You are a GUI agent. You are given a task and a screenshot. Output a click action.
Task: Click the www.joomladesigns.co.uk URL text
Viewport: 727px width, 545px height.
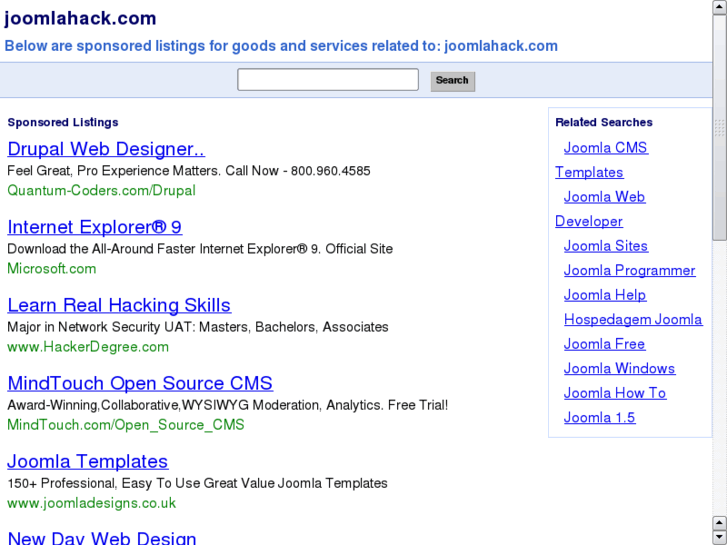(x=92, y=503)
